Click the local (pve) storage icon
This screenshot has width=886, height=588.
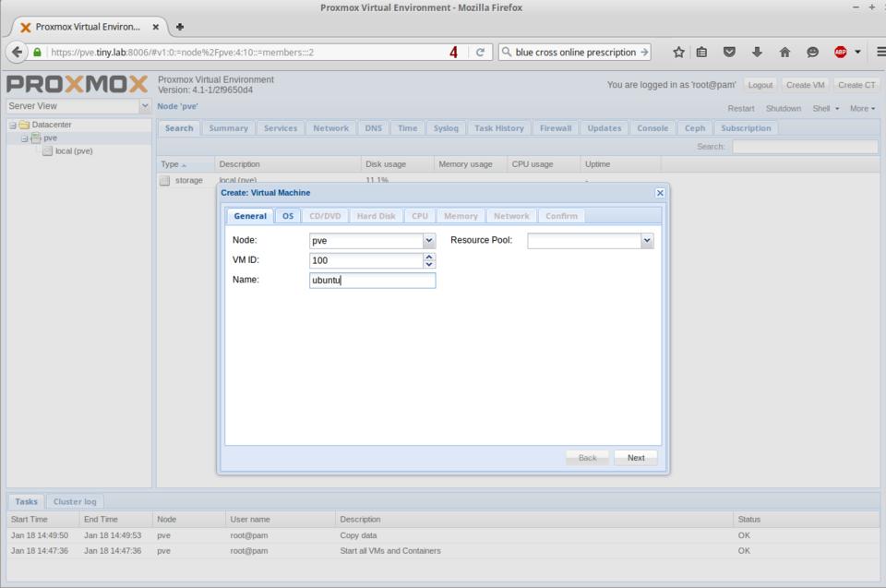tap(48, 150)
